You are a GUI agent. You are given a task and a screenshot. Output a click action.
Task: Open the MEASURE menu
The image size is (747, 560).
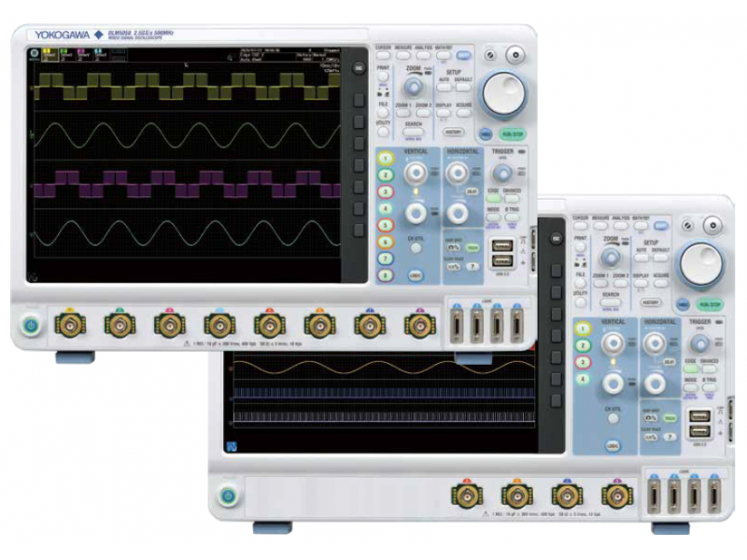pyautogui.click(x=402, y=54)
